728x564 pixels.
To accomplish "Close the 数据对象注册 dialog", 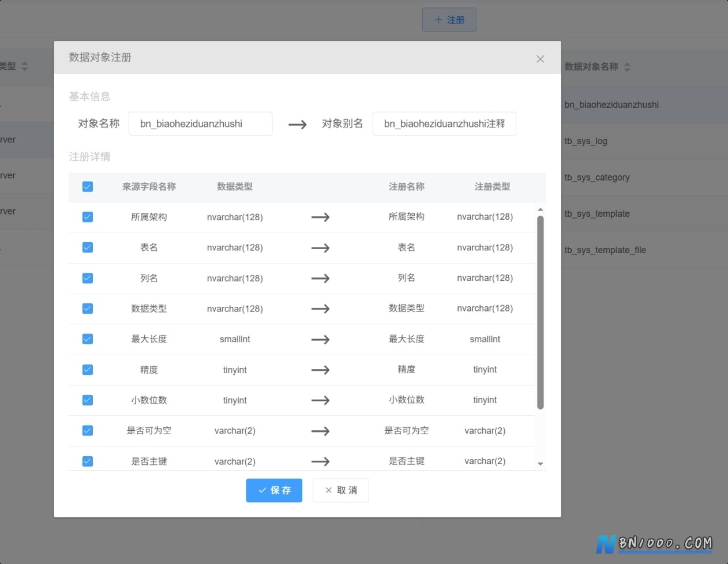I will point(540,59).
